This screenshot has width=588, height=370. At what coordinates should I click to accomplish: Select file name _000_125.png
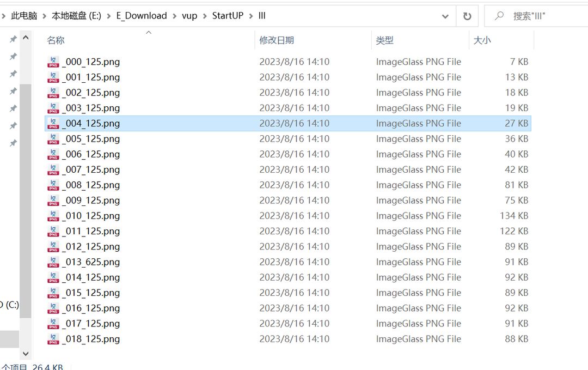click(91, 62)
